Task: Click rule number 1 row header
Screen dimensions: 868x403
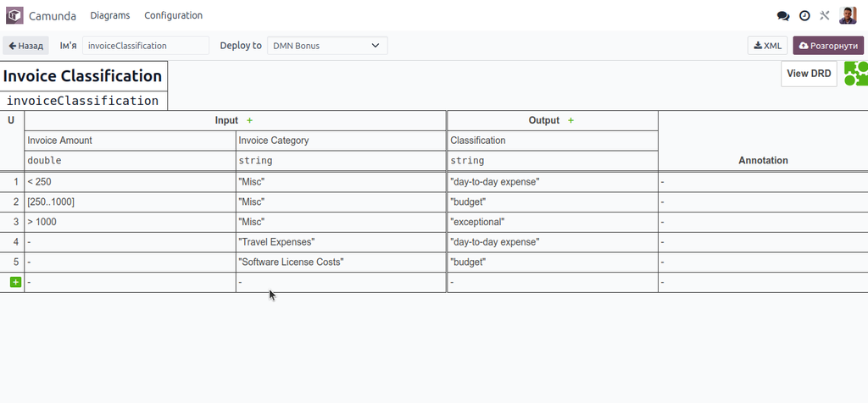Action: coord(12,182)
